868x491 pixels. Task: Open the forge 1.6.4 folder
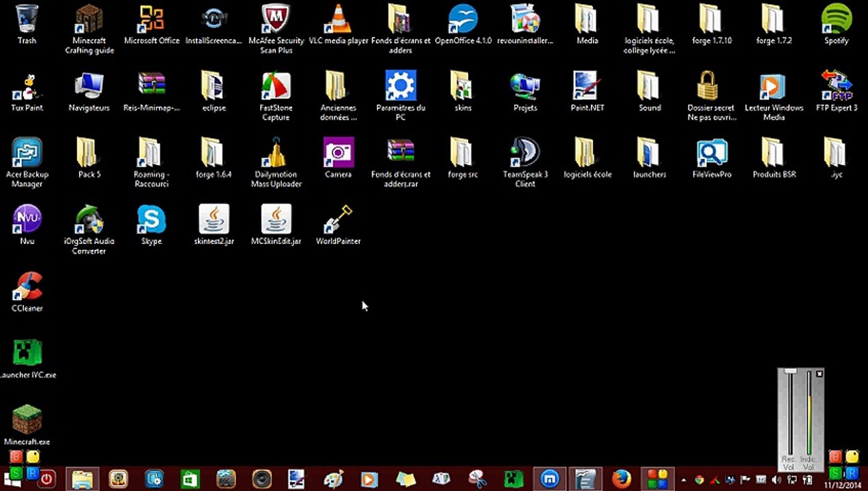(214, 158)
